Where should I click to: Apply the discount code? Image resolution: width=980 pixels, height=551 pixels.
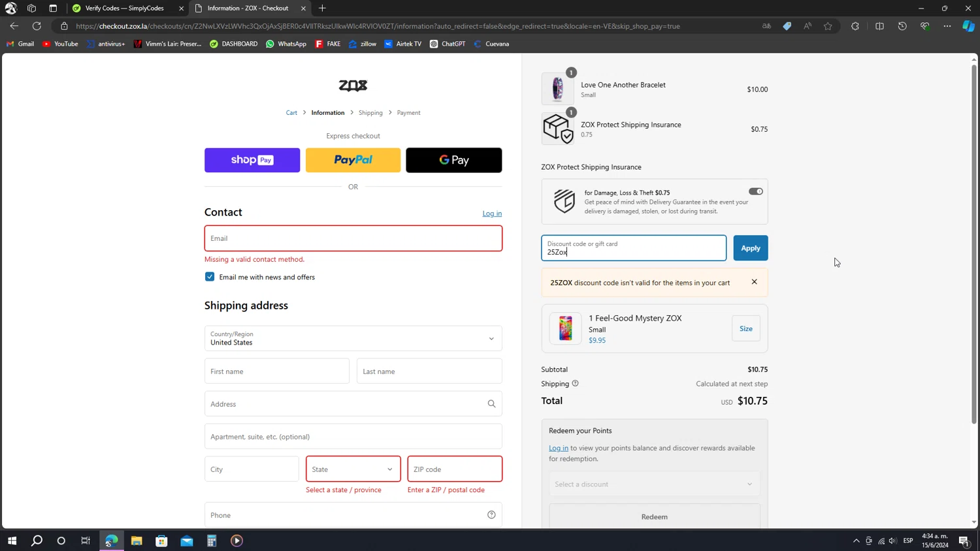click(750, 248)
